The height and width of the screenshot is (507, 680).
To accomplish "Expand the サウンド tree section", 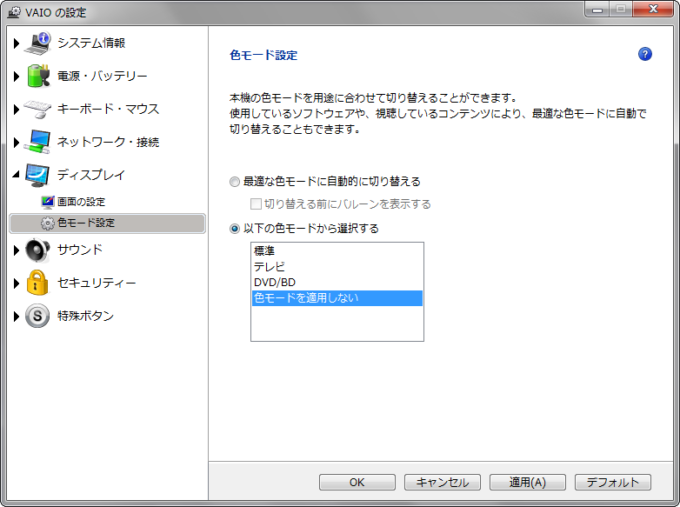I will (16, 250).
